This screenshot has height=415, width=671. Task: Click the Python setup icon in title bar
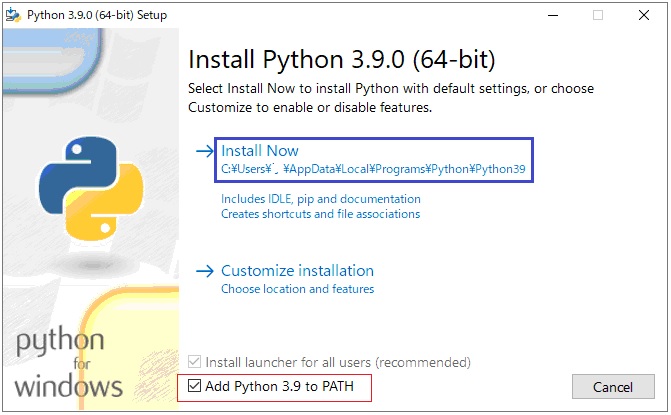(13, 15)
